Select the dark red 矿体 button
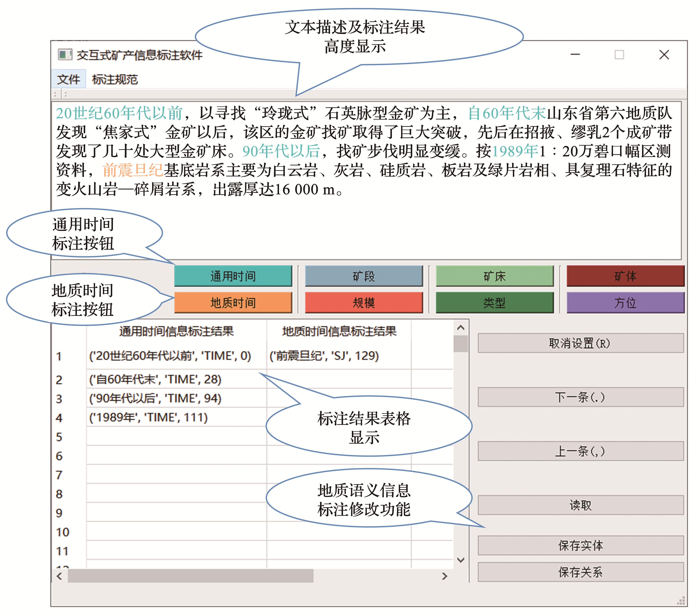The width and height of the screenshot is (700, 616). pos(625,276)
